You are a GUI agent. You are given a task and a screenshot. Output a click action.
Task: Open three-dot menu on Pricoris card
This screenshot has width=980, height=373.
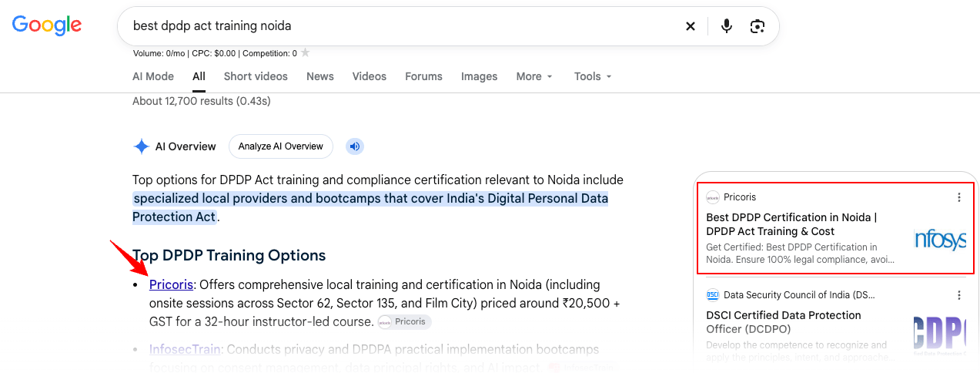point(959,197)
